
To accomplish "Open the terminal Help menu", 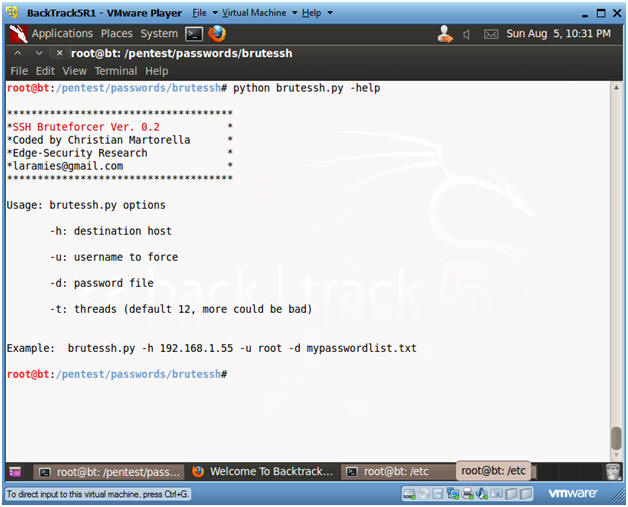I will tap(157, 71).
